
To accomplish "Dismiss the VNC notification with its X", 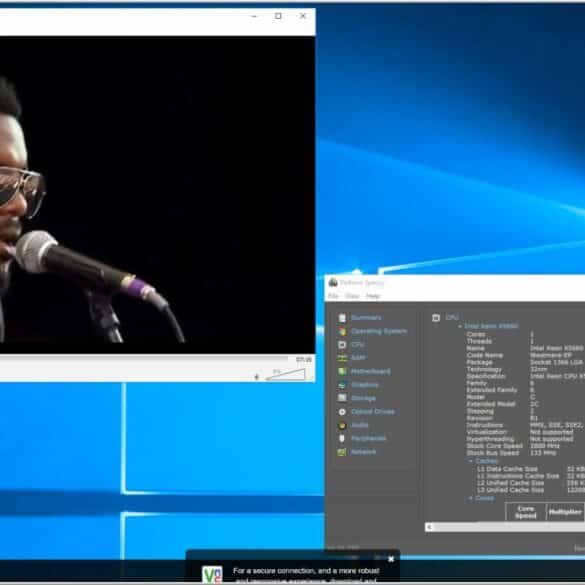I will click(x=391, y=559).
